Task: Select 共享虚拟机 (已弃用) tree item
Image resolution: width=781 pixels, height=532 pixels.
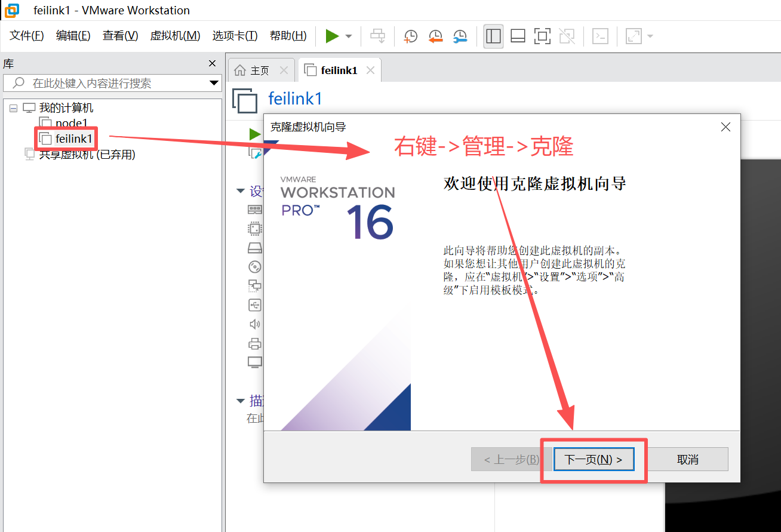Action: pos(87,155)
